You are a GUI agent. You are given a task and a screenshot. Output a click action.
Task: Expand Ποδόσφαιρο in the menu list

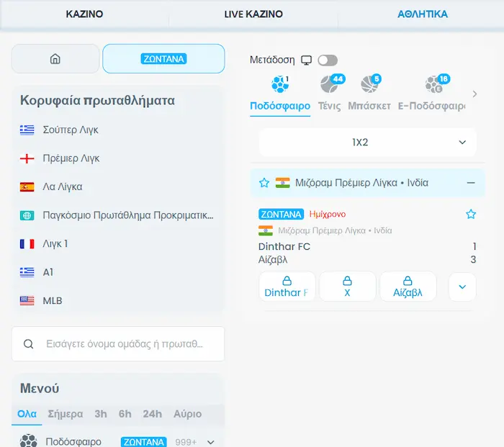click(x=211, y=442)
